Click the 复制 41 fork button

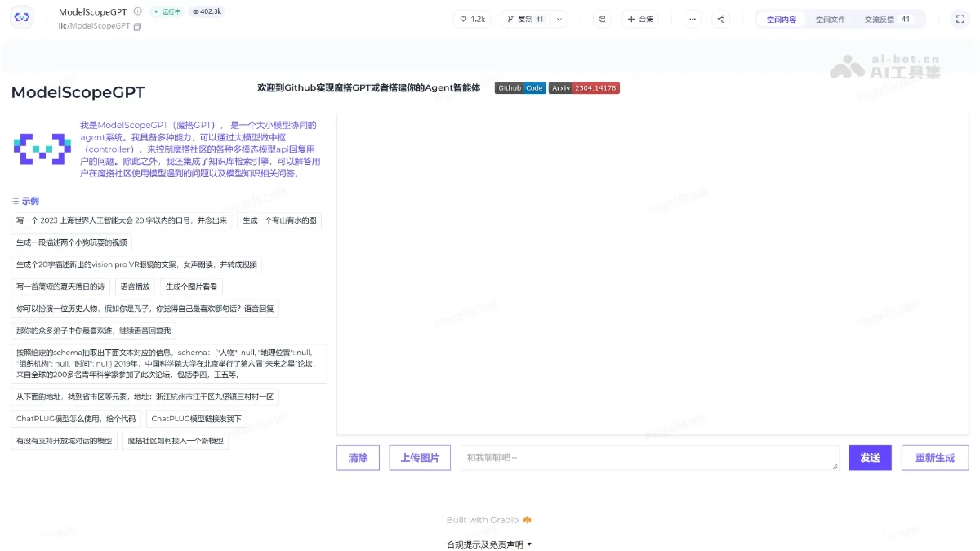[x=525, y=19]
